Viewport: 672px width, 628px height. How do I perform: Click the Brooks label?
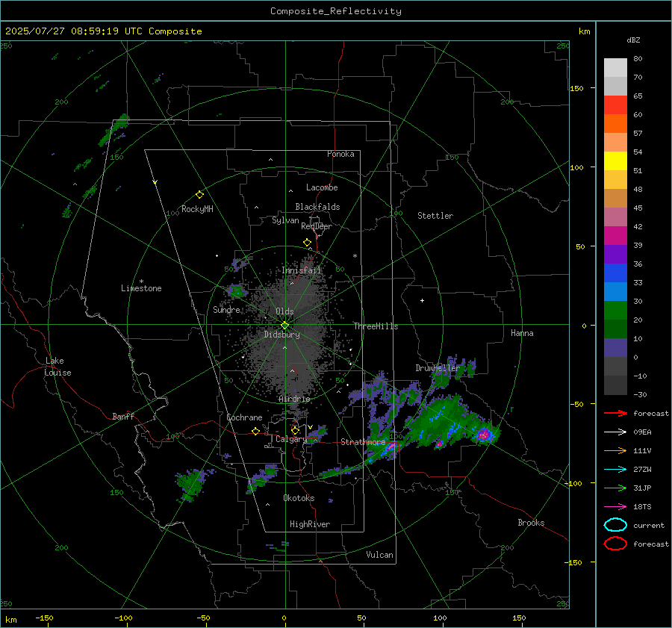tap(531, 523)
